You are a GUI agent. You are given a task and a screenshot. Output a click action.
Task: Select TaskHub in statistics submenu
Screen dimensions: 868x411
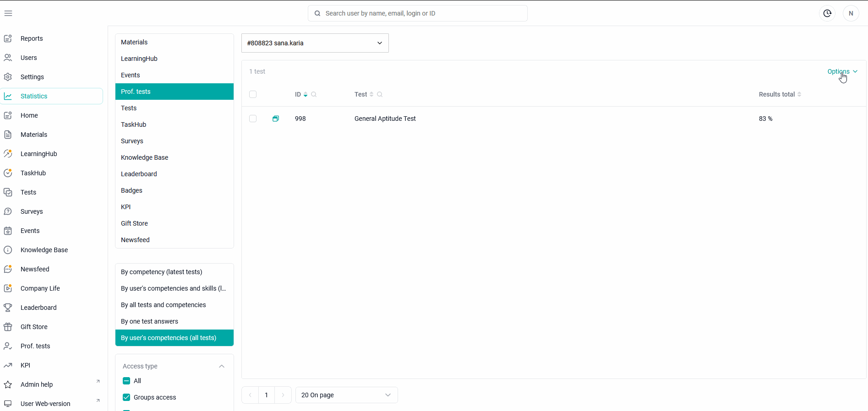pos(175,124)
